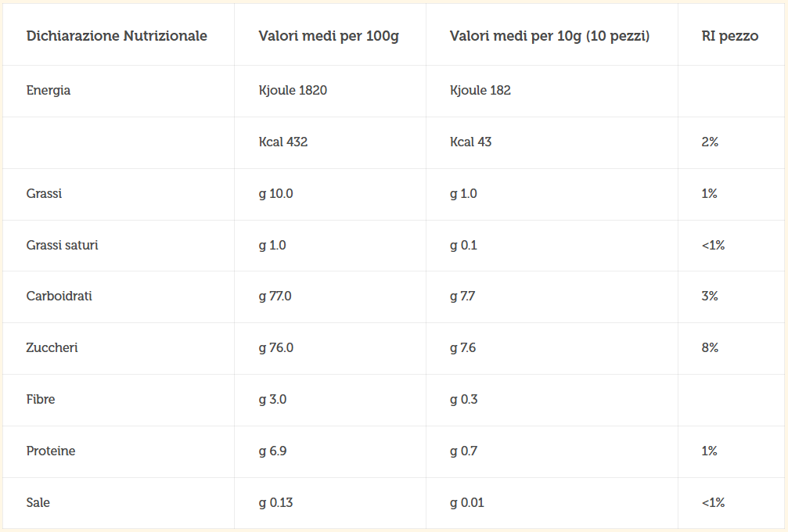
Task: Click the Fibre row label
Action: [x=41, y=399]
